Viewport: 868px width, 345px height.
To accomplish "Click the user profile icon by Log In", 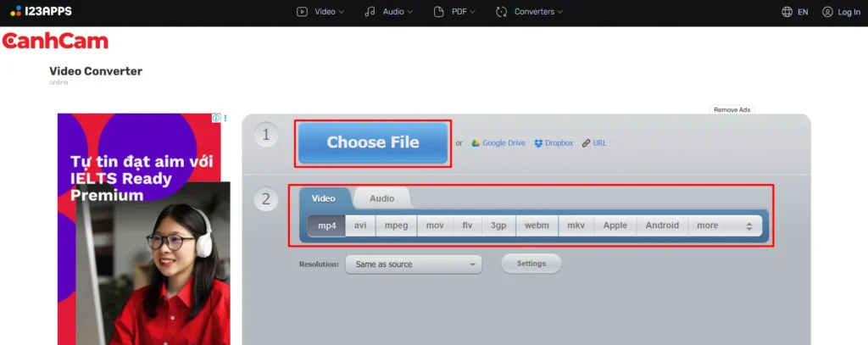I will [x=827, y=12].
